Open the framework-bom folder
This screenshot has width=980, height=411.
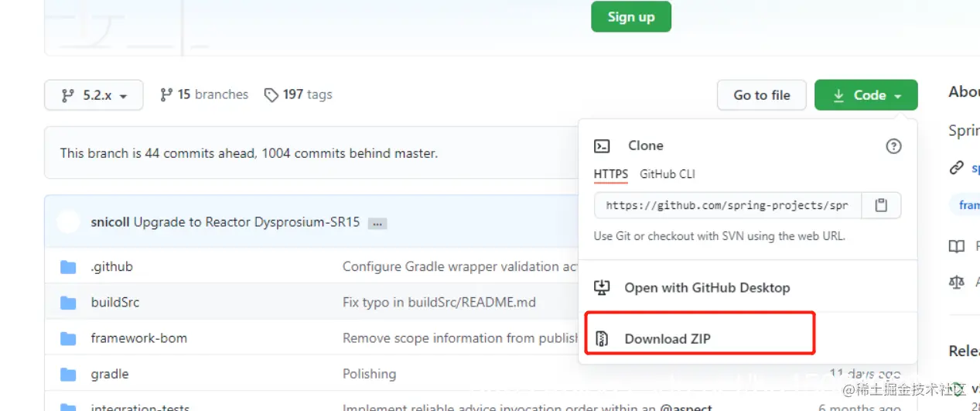tap(138, 338)
